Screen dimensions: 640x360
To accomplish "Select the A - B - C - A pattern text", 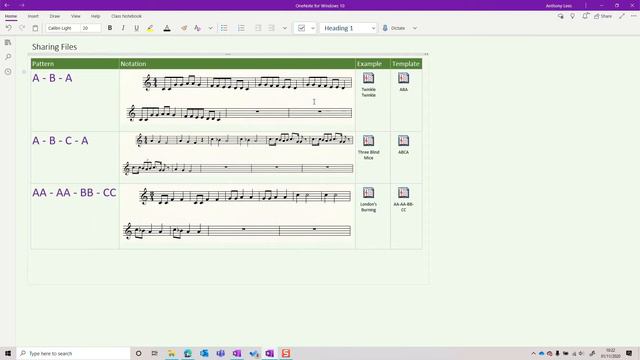I will [x=60, y=141].
